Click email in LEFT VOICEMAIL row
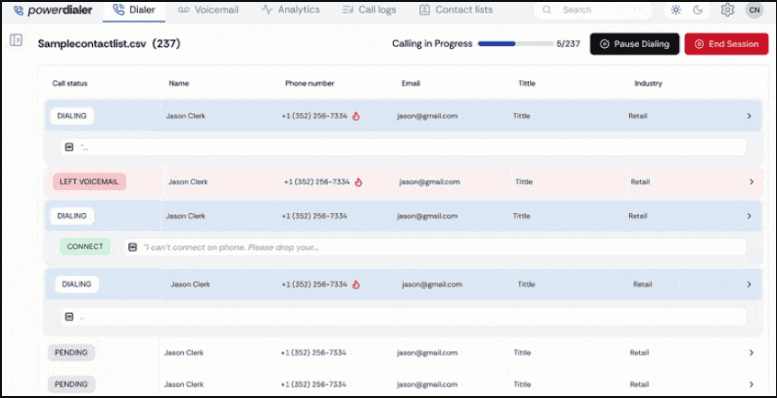The width and height of the screenshot is (777, 398). pyautogui.click(x=430, y=182)
